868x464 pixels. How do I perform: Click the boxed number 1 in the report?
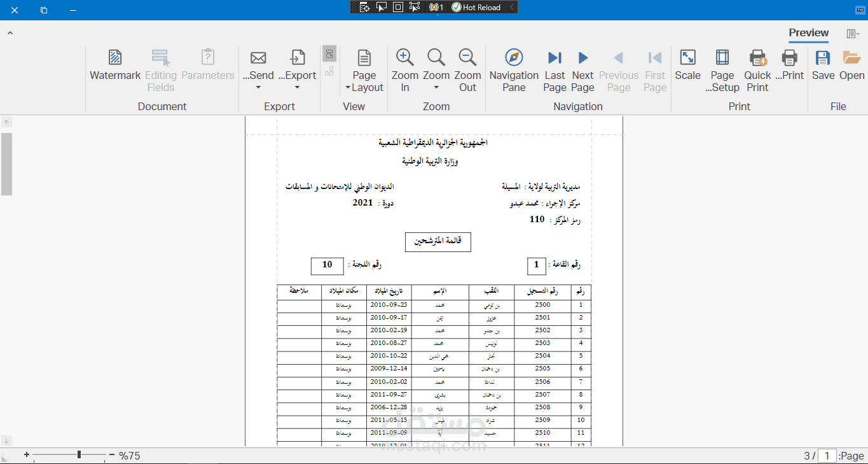click(x=537, y=266)
